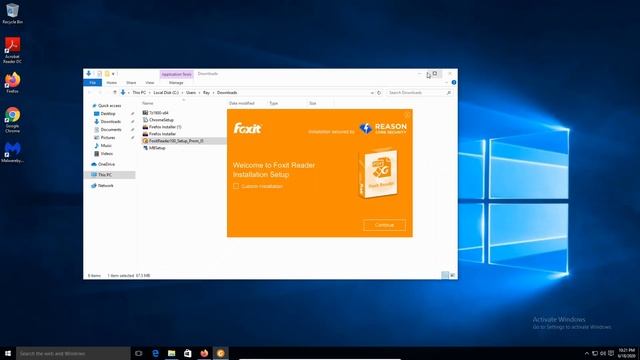
Task: Click the search magnifier icon
Action: (x=449, y=93)
